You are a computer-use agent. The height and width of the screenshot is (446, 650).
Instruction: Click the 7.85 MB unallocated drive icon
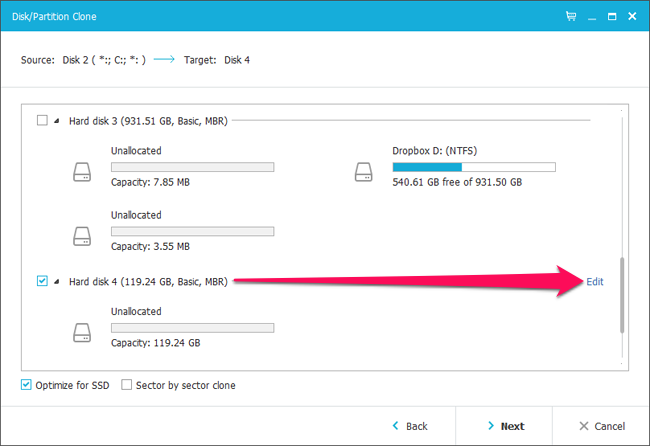pos(81,172)
